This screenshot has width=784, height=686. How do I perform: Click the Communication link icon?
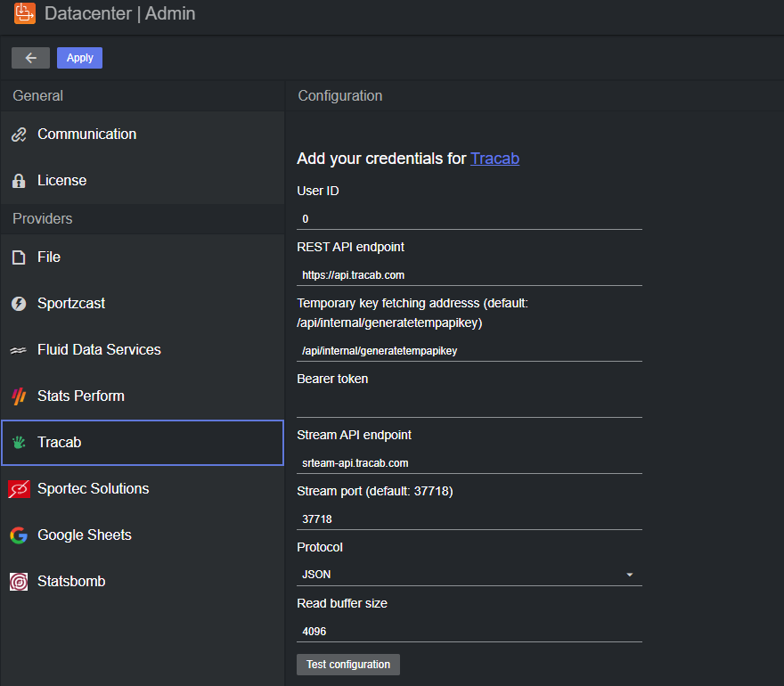point(19,135)
